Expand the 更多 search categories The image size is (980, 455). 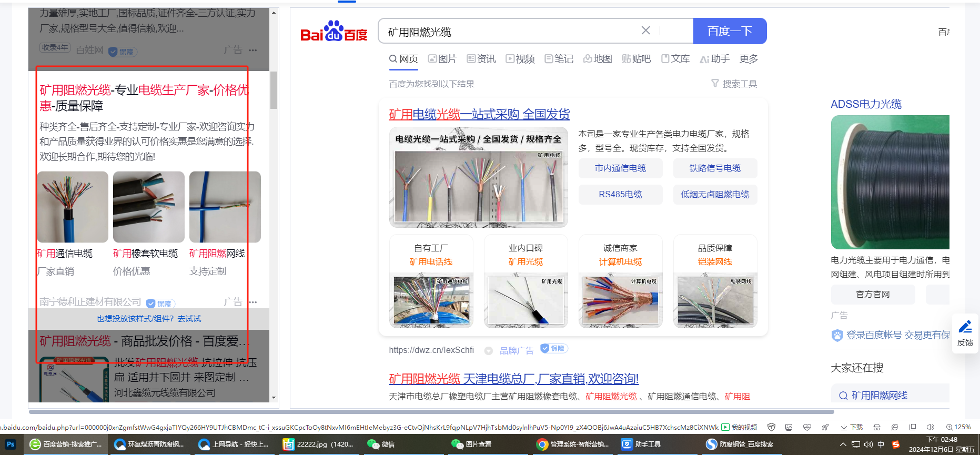coord(749,59)
